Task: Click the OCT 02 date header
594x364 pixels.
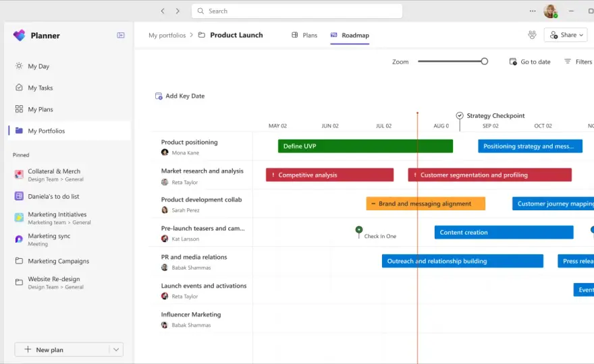Action: [543, 125]
